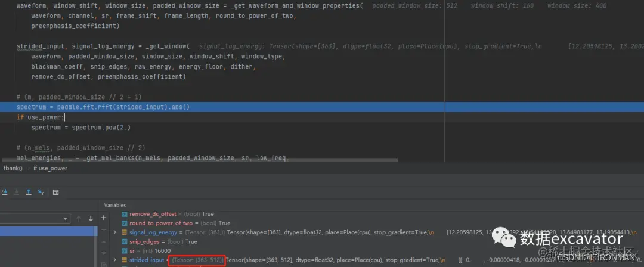This screenshot has width=644, height=267.
Task: Click the strided_input variable name
Action: coord(147,260)
